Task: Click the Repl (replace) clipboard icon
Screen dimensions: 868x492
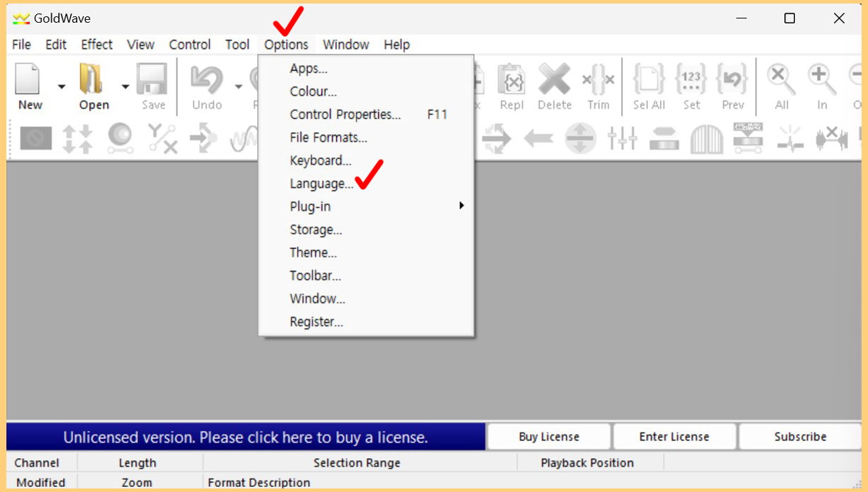Action: (x=511, y=79)
